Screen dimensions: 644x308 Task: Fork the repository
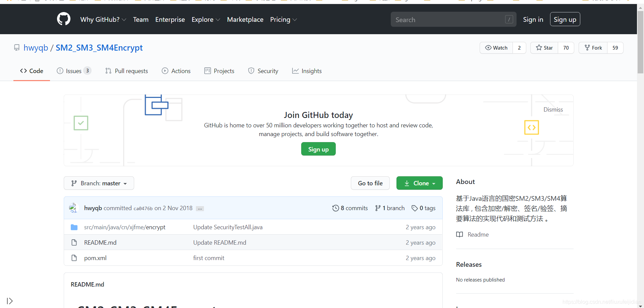point(593,48)
